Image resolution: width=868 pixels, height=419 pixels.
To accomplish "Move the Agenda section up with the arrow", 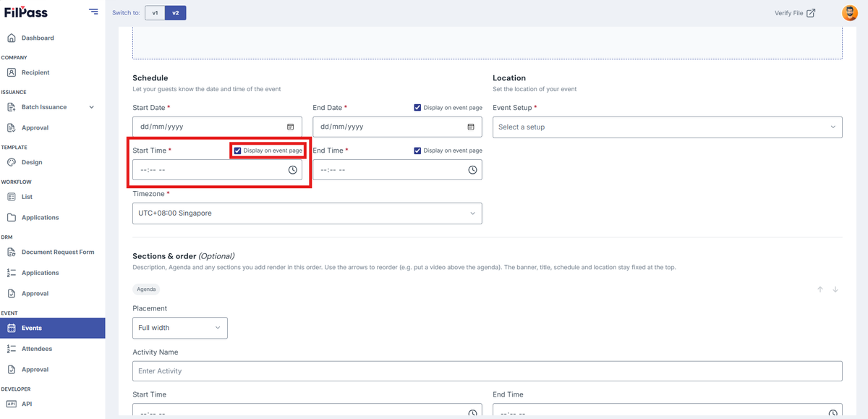I will pyautogui.click(x=820, y=289).
